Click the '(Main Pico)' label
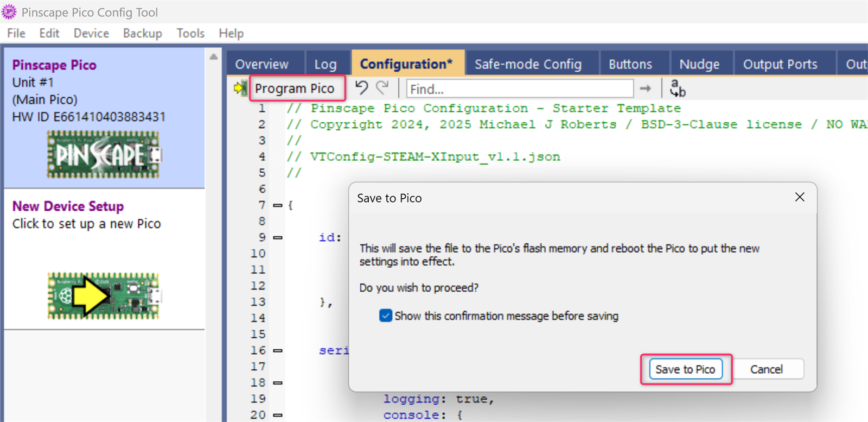The height and width of the screenshot is (422, 868). tap(45, 100)
